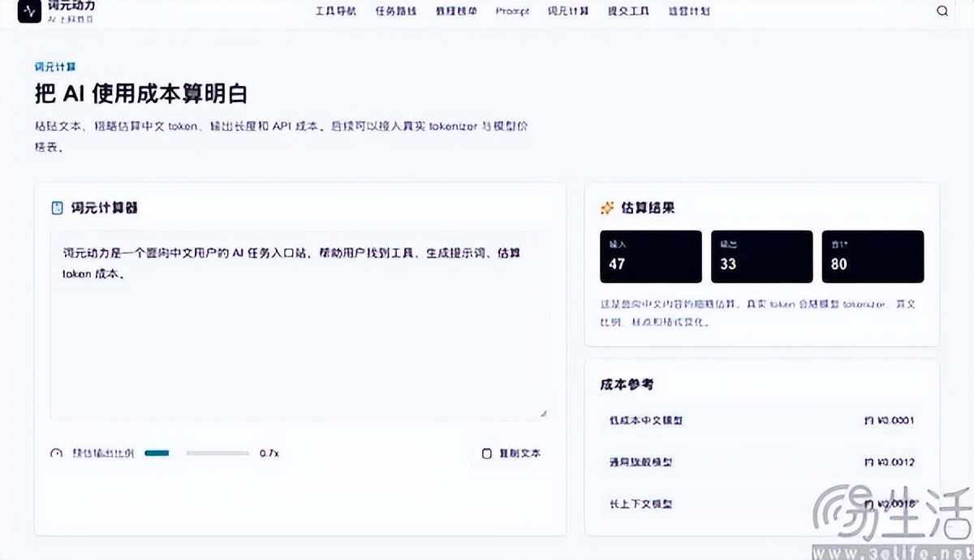
Task: Open the 工具导航 menu item
Action: click(335, 11)
